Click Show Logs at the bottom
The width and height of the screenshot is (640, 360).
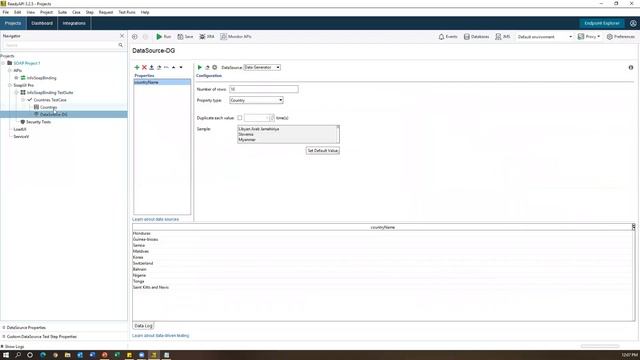[13, 347]
